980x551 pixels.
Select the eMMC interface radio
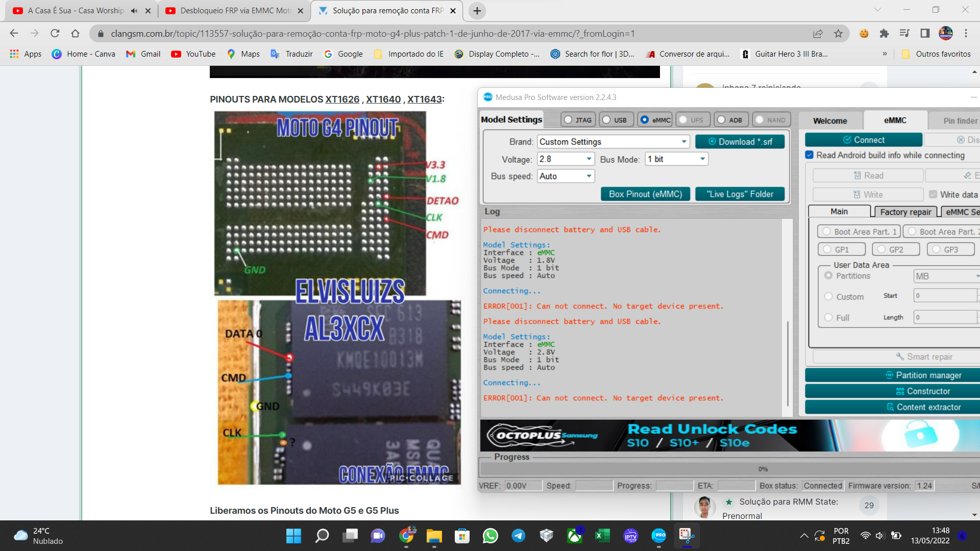pyautogui.click(x=655, y=120)
